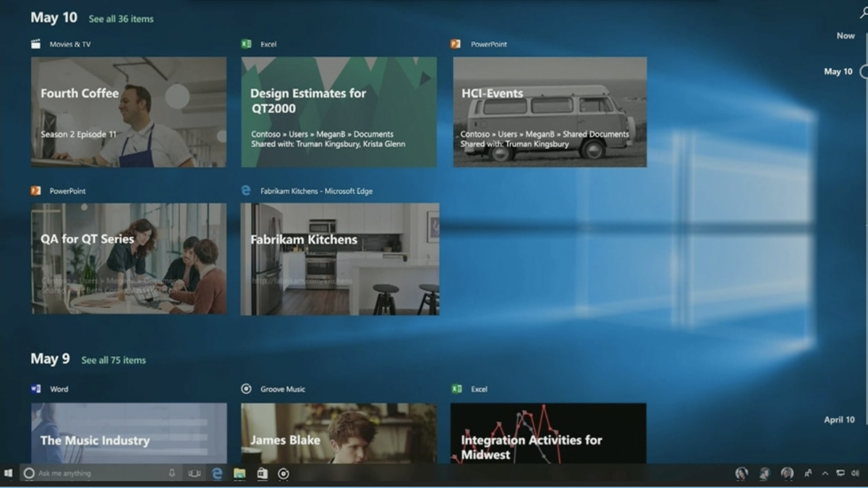Click the Cortana microphone icon
Image resolution: width=868 pixels, height=488 pixels.
point(172,474)
